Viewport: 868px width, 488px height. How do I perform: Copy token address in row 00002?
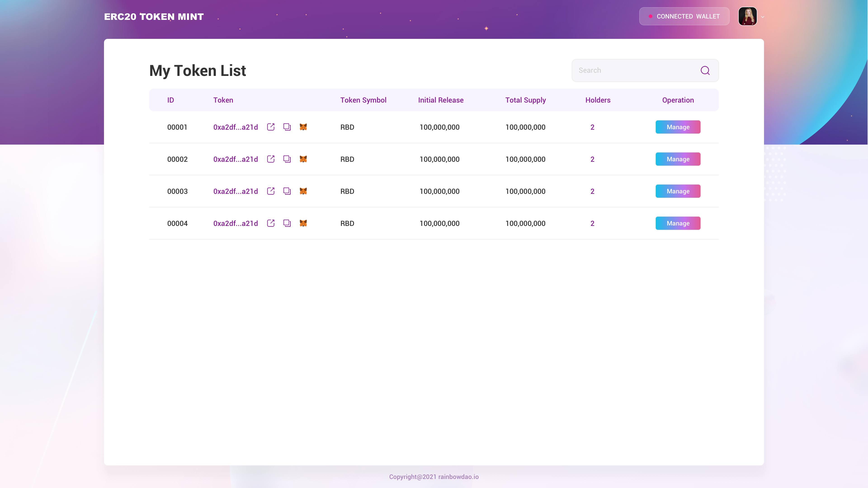[x=287, y=159]
